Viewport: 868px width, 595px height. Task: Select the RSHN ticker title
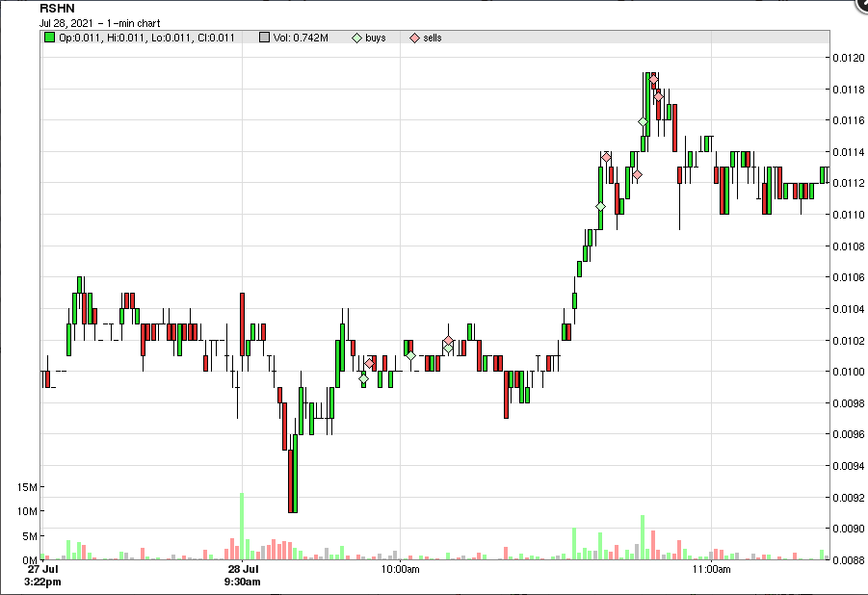(57, 9)
